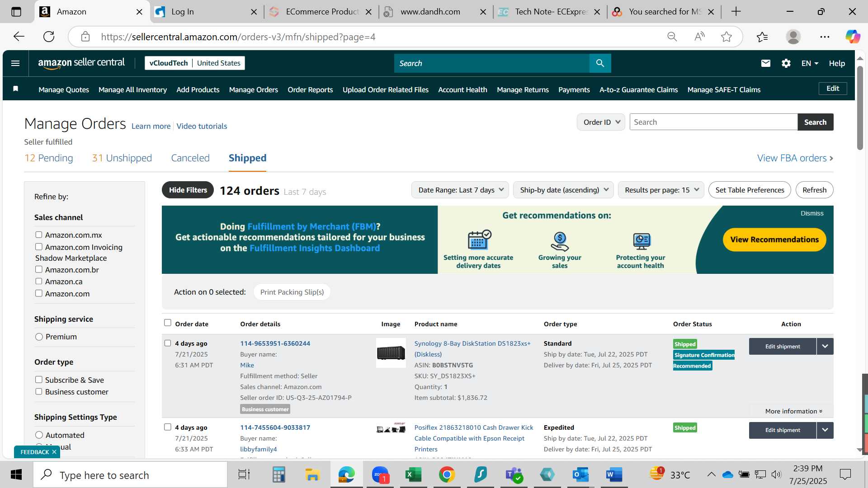Expand Edit shipment options for the Posiflex order
This screenshot has width=868, height=488.
825,430
